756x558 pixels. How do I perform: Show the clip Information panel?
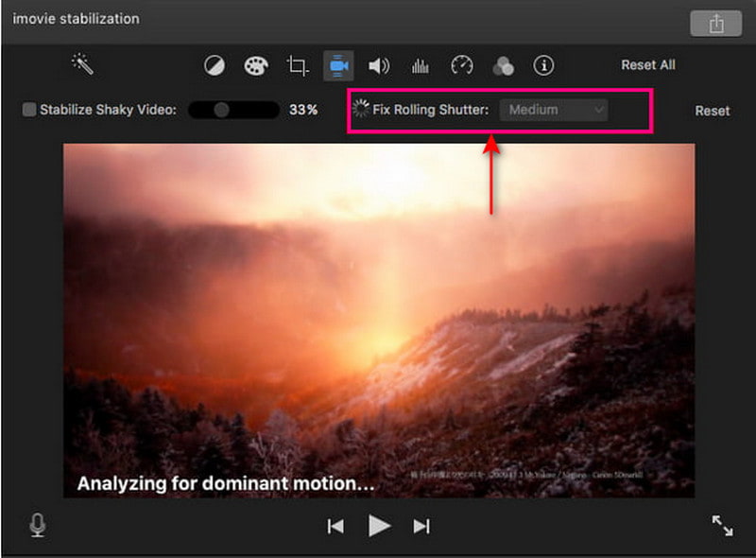542,65
